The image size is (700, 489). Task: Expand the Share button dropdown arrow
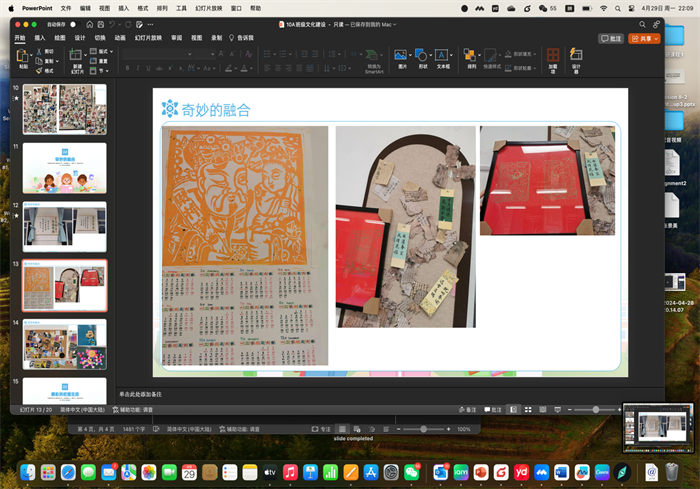point(656,39)
